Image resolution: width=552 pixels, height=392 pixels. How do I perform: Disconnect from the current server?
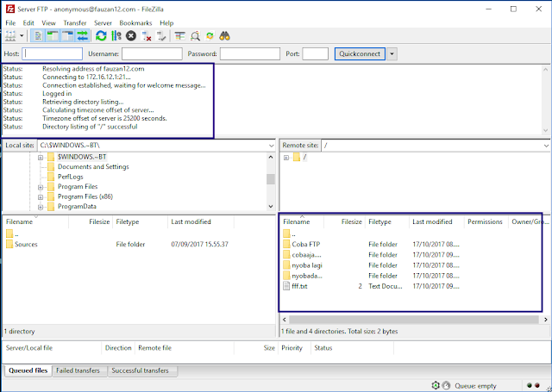(146, 36)
